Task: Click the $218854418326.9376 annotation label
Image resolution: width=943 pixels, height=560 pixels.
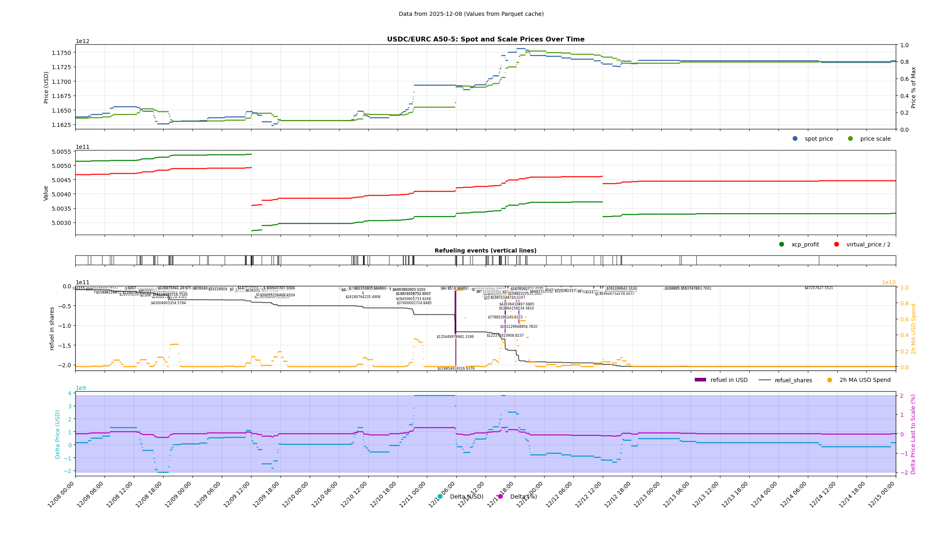Action: [456, 368]
